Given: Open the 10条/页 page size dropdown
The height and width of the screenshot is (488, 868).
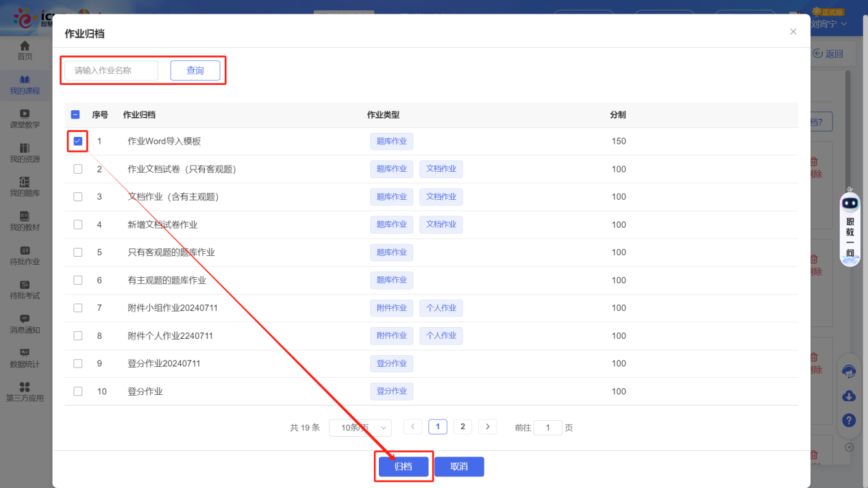Looking at the screenshot, I should pyautogui.click(x=360, y=428).
